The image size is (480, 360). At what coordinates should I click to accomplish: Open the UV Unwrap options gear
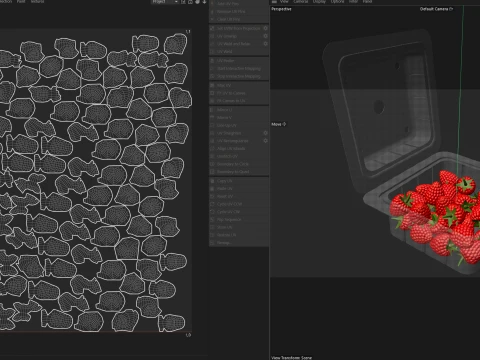[x=266, y=36]
